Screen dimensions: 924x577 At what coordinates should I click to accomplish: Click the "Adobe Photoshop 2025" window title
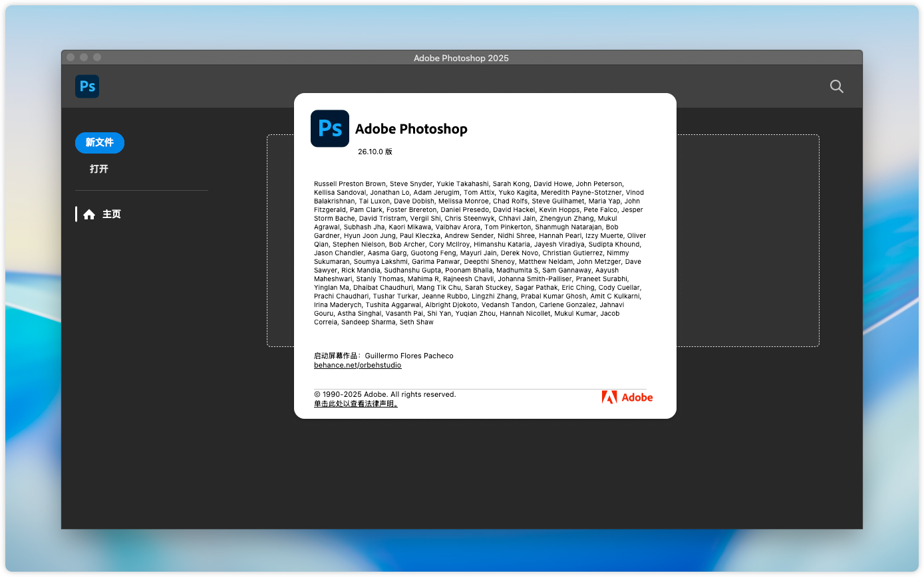(x=461, y=58)
